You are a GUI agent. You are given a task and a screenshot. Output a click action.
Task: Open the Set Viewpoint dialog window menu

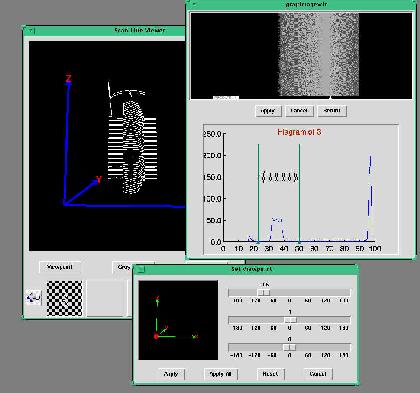point(141,269)
